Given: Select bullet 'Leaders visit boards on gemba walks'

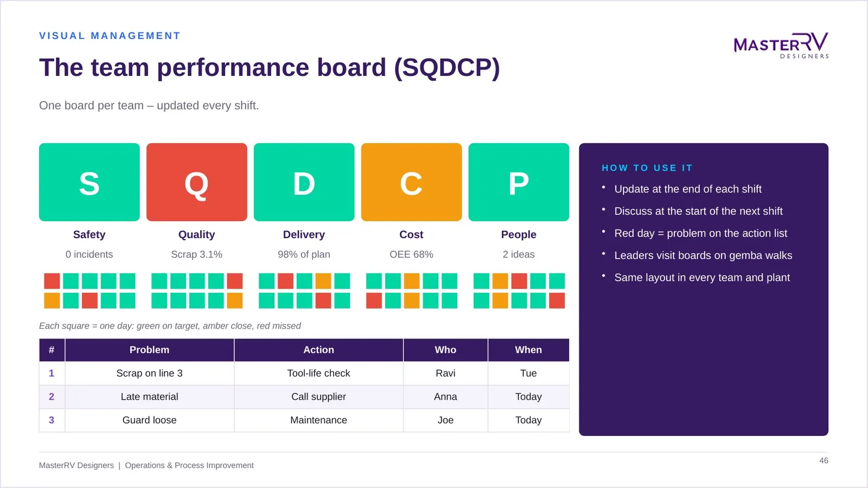Looking at the screenshot, I should point(703,255).
